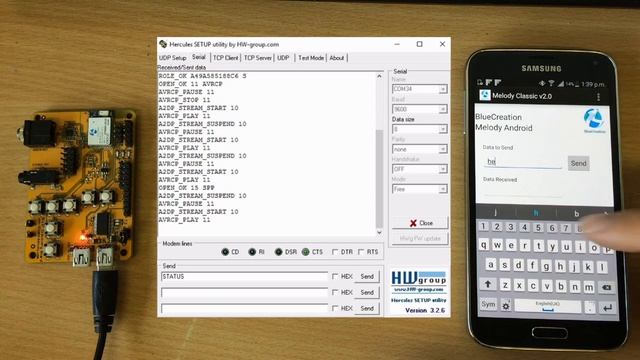Click the Close serial port button
This screenshot has height=360, width=640.
420,223
